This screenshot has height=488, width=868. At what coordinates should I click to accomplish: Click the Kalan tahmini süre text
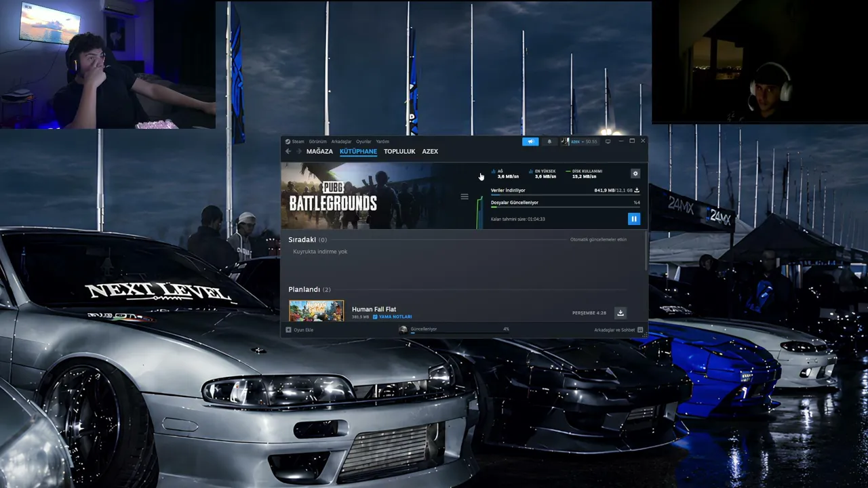pos(518,219)
